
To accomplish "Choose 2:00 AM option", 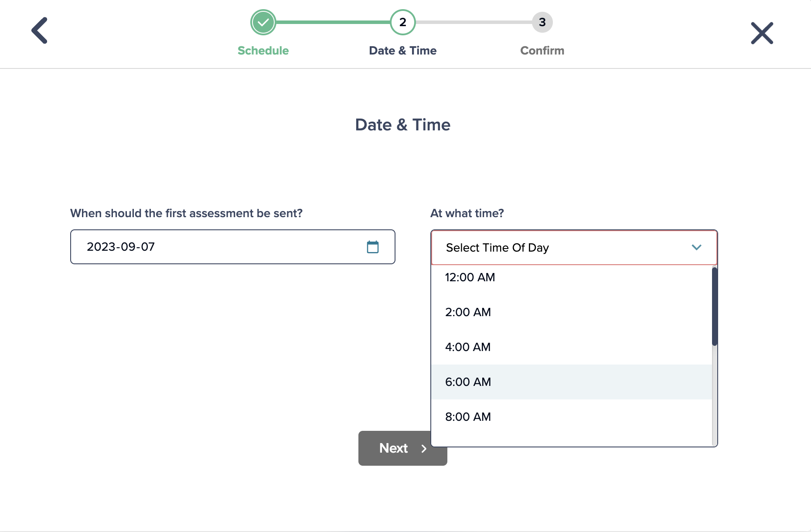I will pos(468,312).
